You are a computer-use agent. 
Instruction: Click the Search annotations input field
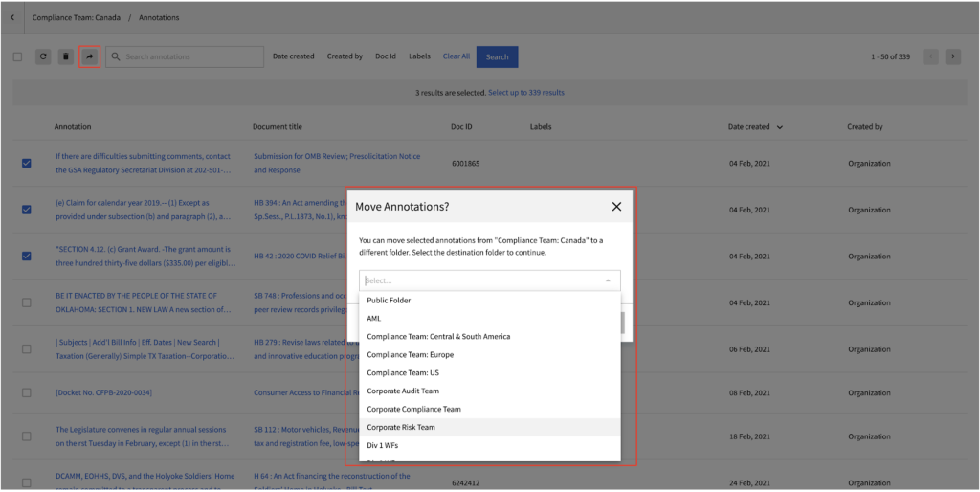(185, 56)
